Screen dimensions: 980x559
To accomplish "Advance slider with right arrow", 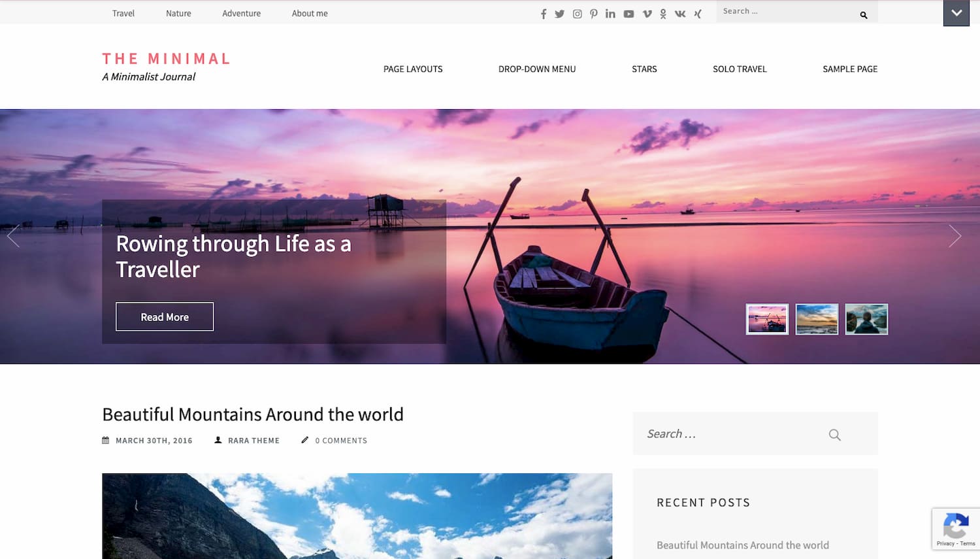I will click(x=955, y=236).
